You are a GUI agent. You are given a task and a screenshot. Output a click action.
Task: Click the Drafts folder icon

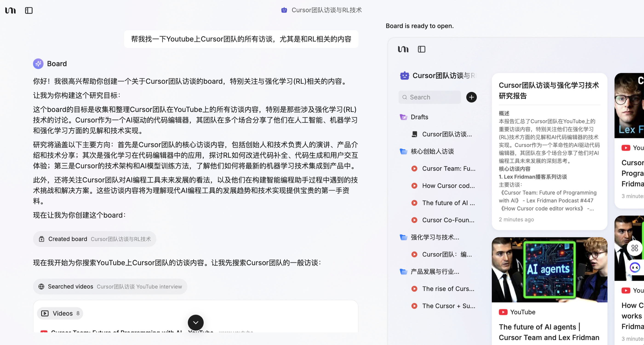pos(403,117)
